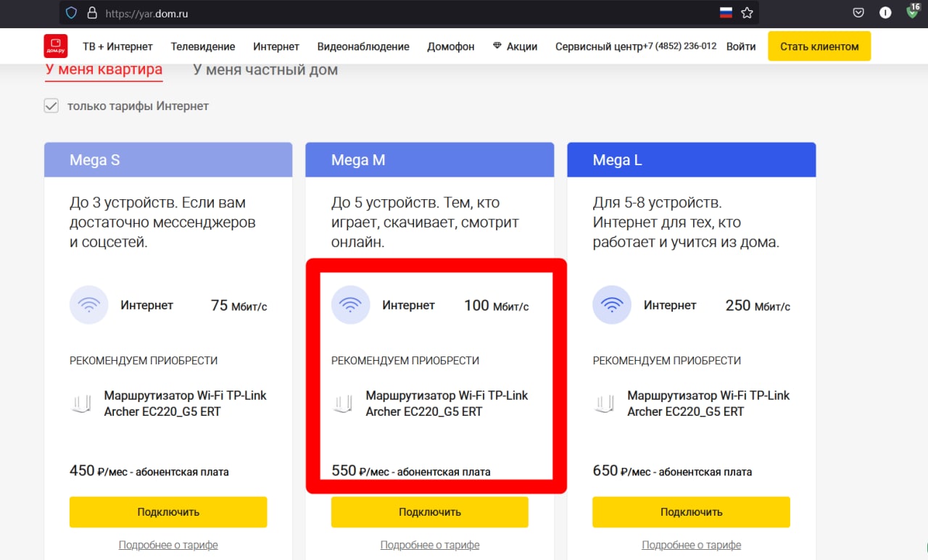Open the Сервисный центр menu item
Viewport: 928px width, 560px height.
(x=599, y=46)
